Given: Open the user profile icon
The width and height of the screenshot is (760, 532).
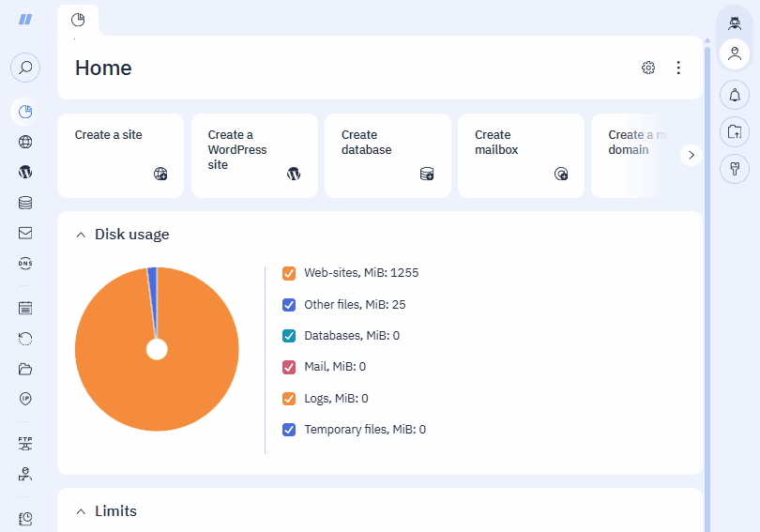Looking at the screenshot, I should [735, 53].
